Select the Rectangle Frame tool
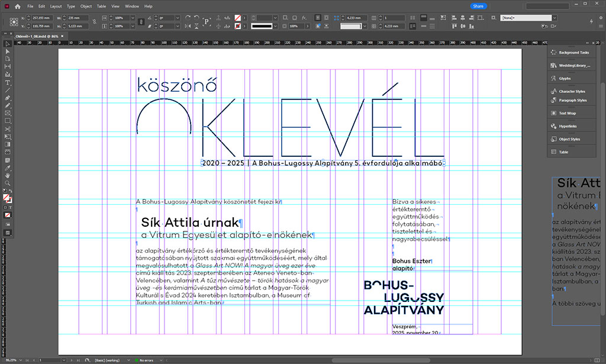 [x=7, y=113]
